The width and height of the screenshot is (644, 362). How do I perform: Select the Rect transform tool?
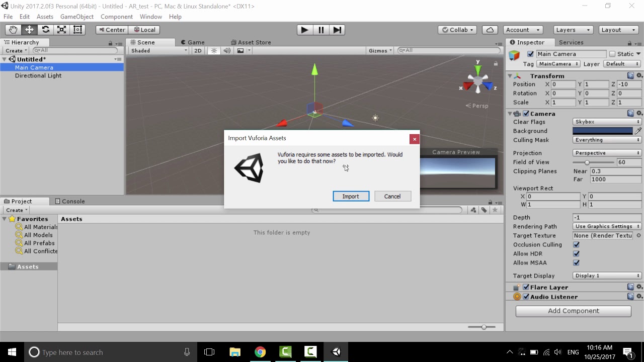click(x=77, y=30)
